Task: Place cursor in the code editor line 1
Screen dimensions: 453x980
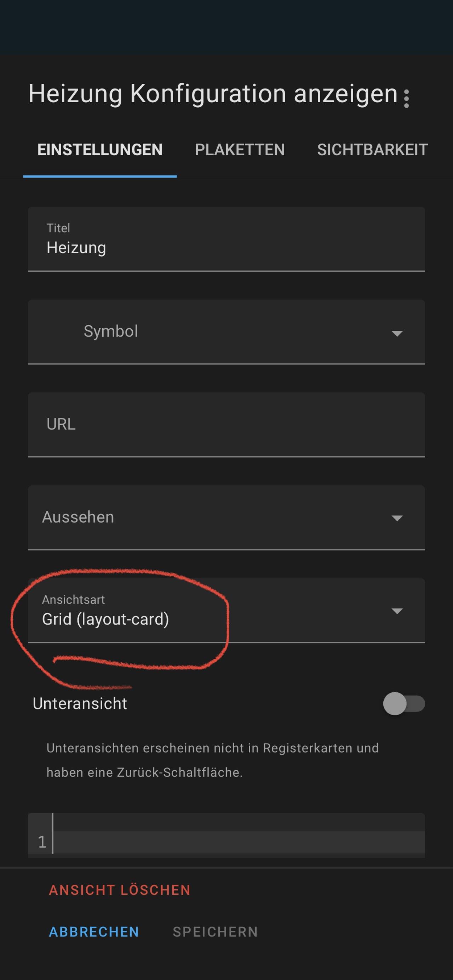Action: click(238, 842)
